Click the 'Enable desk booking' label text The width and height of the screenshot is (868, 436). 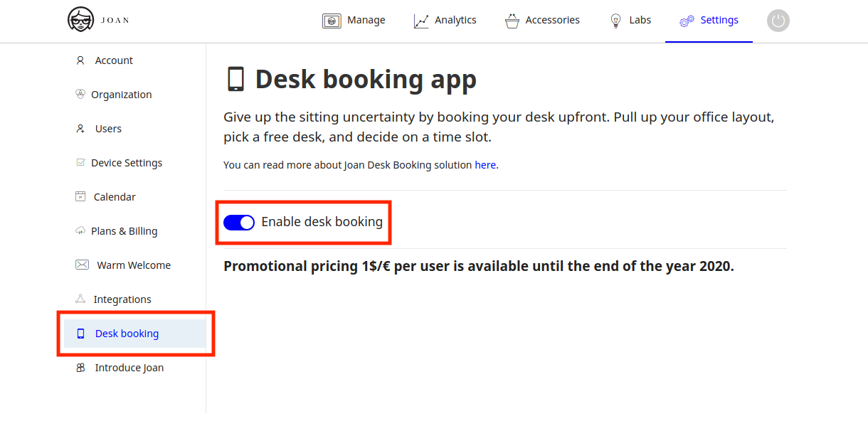[322, 222]
